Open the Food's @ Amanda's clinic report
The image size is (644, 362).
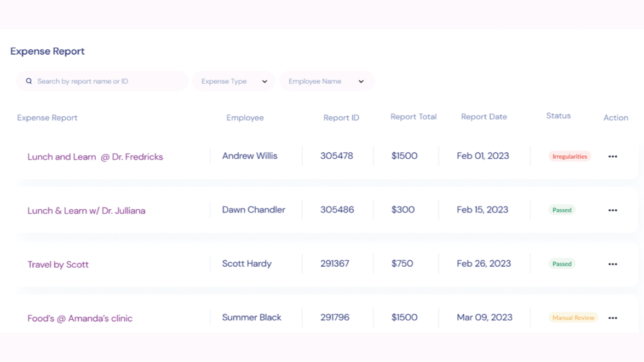click(79, 317)
